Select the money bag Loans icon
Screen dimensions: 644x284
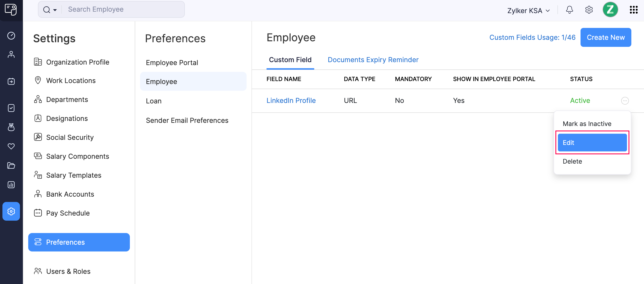point(11,127)
